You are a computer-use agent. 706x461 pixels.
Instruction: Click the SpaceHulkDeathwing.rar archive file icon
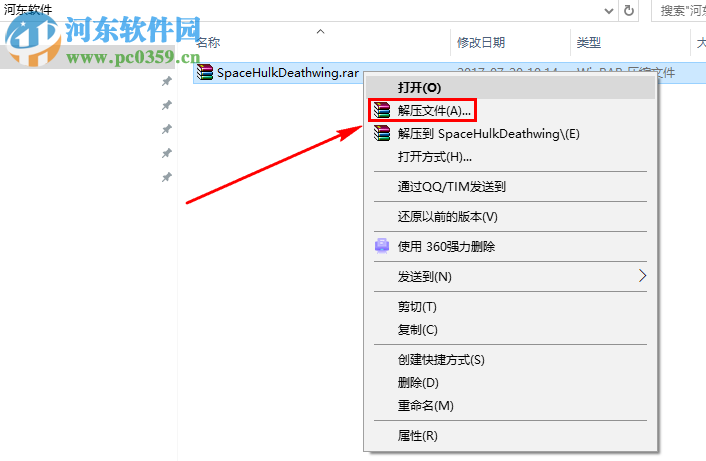(205, 72)
